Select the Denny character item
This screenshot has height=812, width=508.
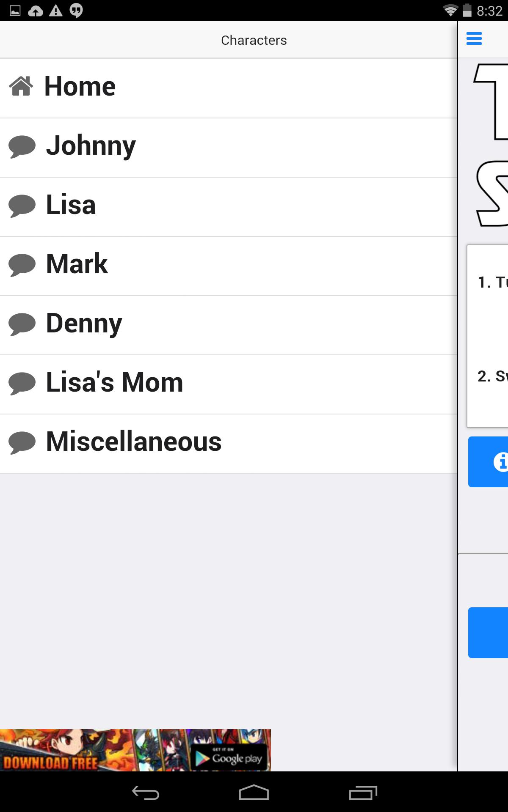229,326
